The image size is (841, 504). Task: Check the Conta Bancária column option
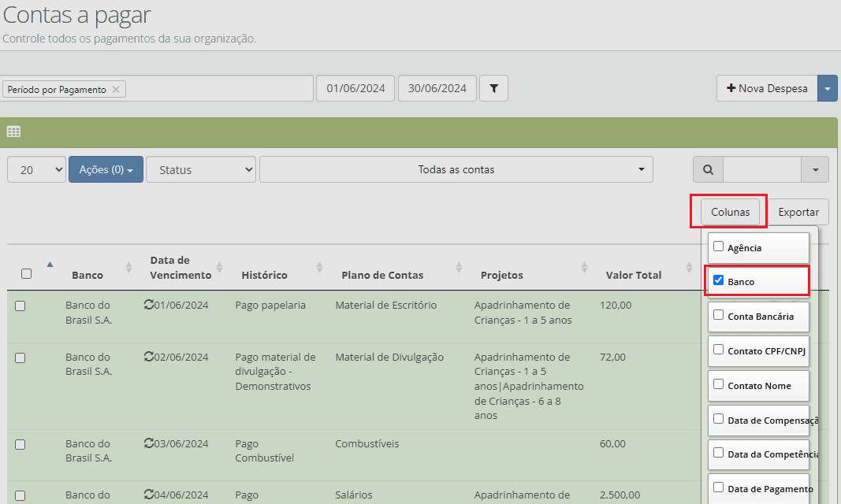(x=719, y=315)
